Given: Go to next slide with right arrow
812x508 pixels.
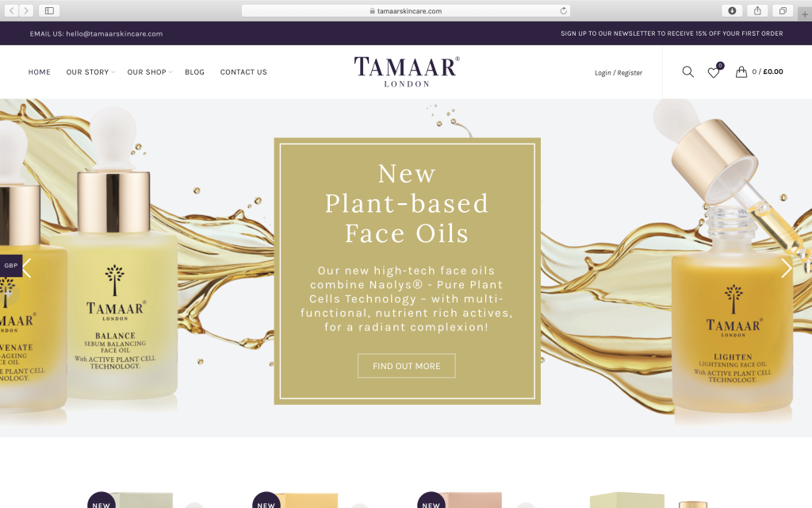Looking at the screenshot, I should [x=786, y=268].
